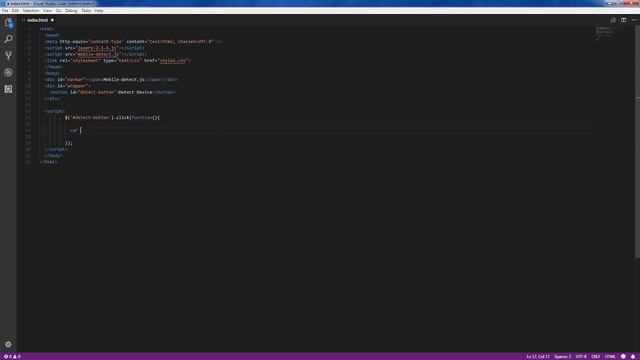
Task: Select the index.html editor tab
Action: (38, 20)
